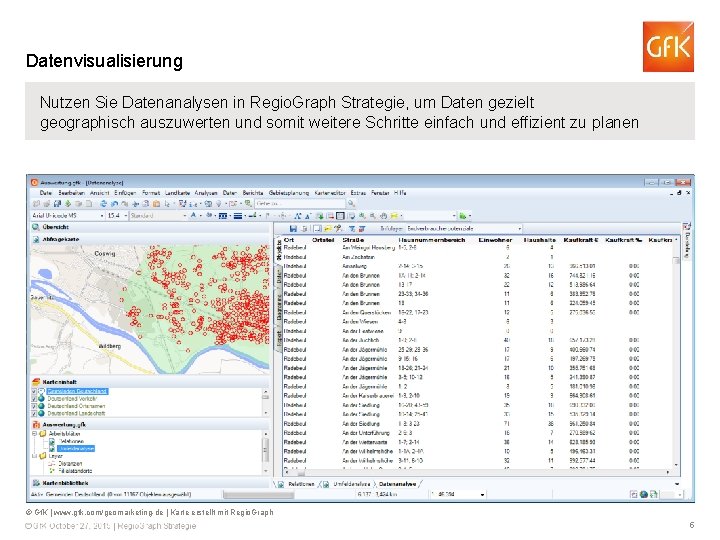Click the Hausnummernbereich column header
Screen dimensions: 720x540
(432, 240)
